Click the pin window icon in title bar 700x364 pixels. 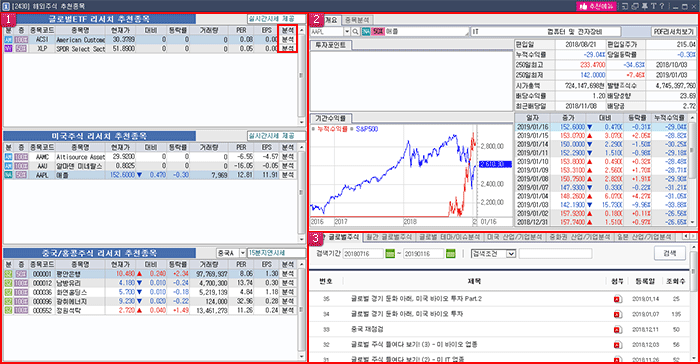coord(644,6)
